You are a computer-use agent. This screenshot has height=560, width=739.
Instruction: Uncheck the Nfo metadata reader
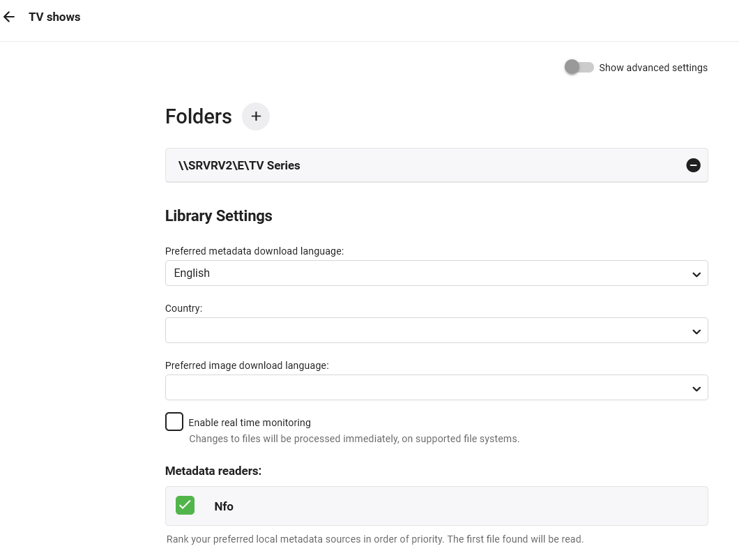pyautogui.click(x=185, y=506)
